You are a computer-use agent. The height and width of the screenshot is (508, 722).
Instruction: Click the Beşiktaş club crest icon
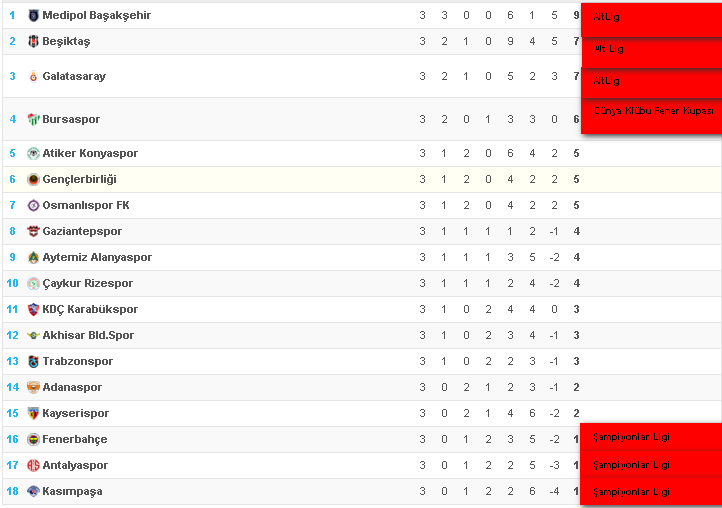[x=33, y=41]
